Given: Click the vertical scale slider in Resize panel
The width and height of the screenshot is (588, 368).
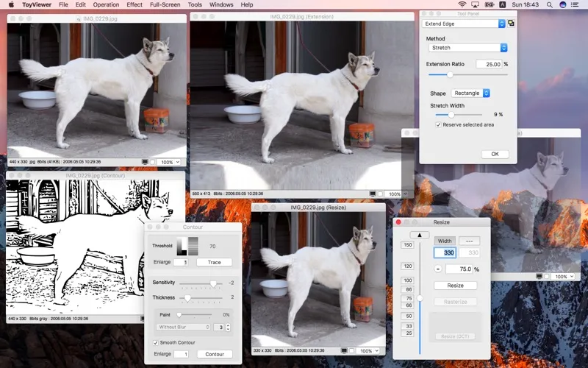Looking at the screenshot, I should pyautogui.click(x=420, y=298).
